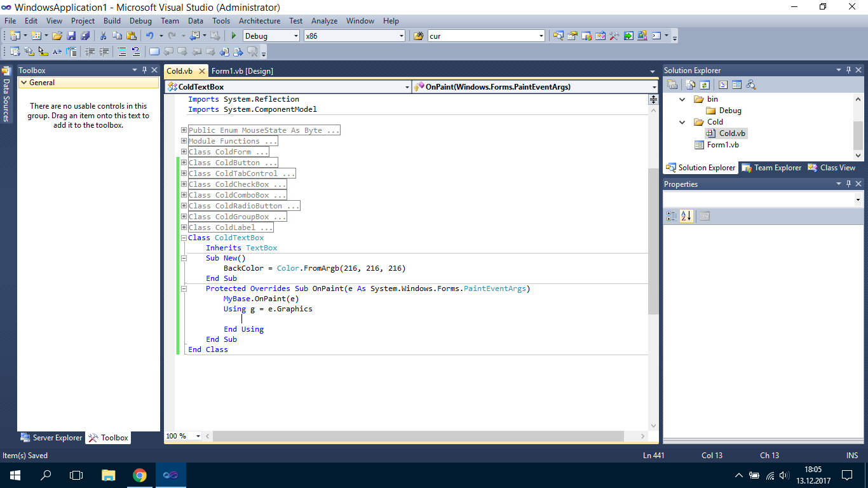The height and width of the screenshot is (488, 868).
Task: Click View Designer icon in Solution Explorer
Action: [737, 85]
